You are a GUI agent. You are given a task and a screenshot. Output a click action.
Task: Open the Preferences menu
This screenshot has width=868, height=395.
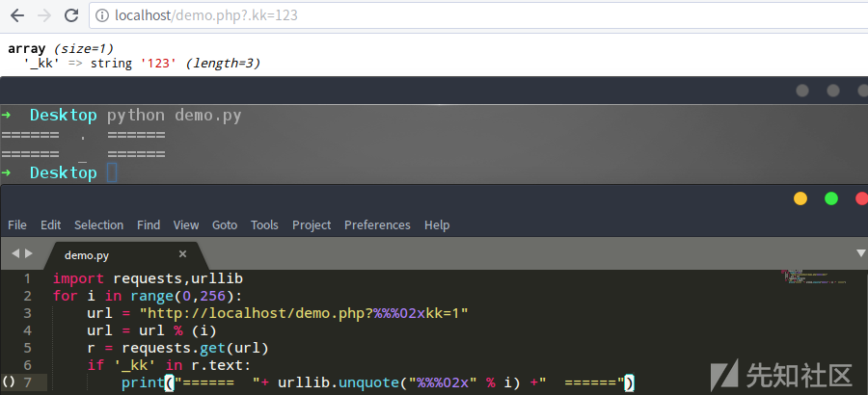[x=377, y=224]
